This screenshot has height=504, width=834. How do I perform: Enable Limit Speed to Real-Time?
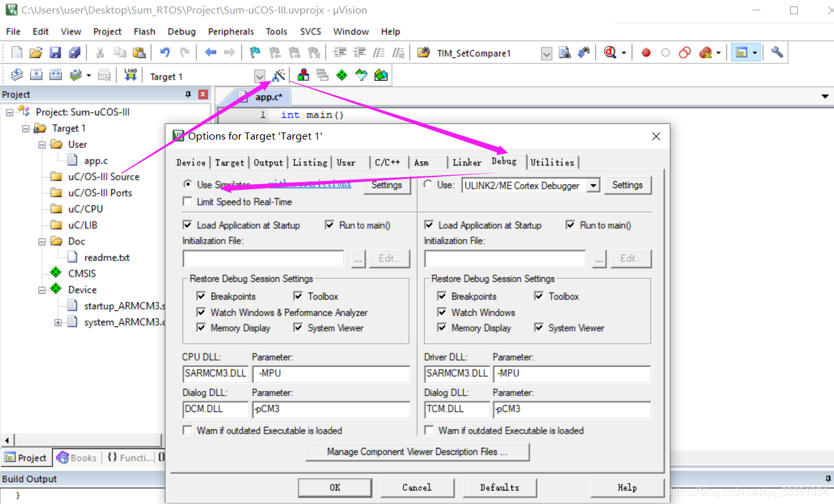pos(187,202)
